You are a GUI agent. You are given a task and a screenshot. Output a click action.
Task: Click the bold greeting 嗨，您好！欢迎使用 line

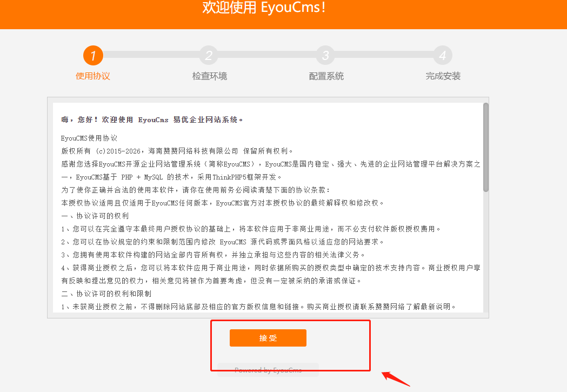152,119
